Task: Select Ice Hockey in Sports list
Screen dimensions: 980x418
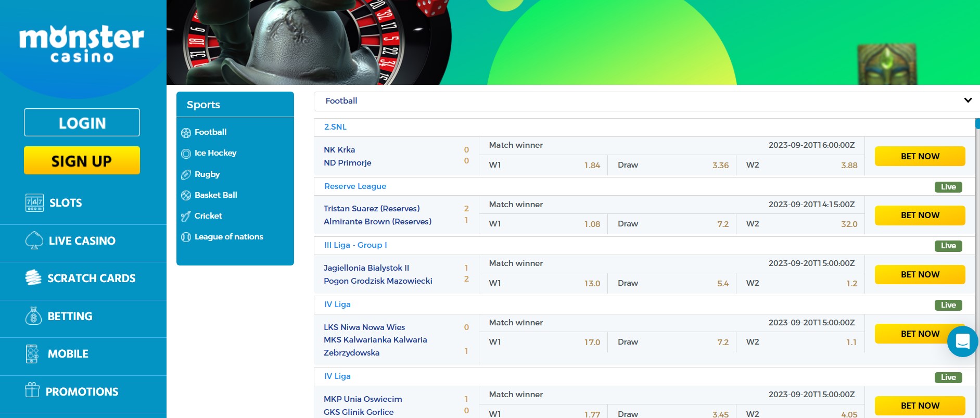Action: (x=215, y=153)
